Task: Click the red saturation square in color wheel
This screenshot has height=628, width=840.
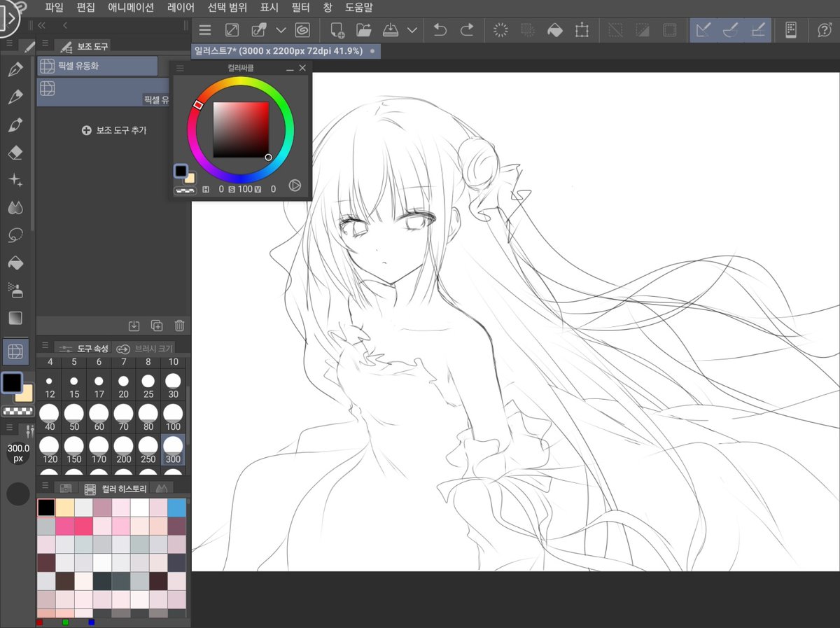Action: pyautogui.click(x=241, y=130)
